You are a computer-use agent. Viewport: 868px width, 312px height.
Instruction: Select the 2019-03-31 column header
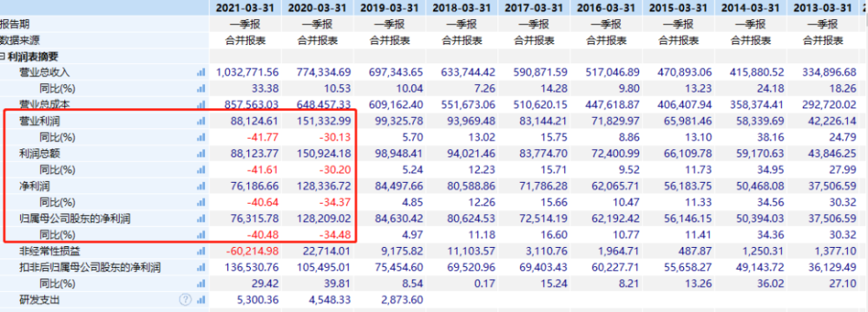pos(391,8)
